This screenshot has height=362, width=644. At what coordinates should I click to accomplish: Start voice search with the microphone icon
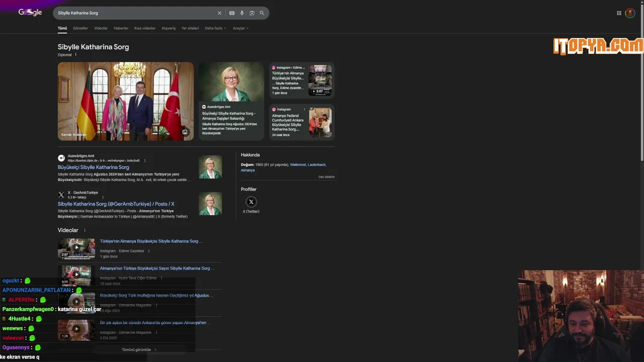(x=242, y=13)
